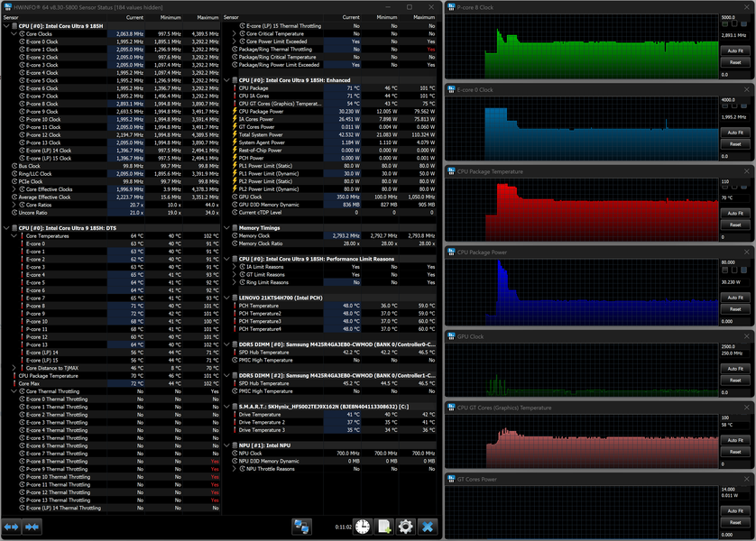Expand the Core Effective Clocks node
Image resolution: width=756 pixels, height=541 pixels.
click(14, 189)
